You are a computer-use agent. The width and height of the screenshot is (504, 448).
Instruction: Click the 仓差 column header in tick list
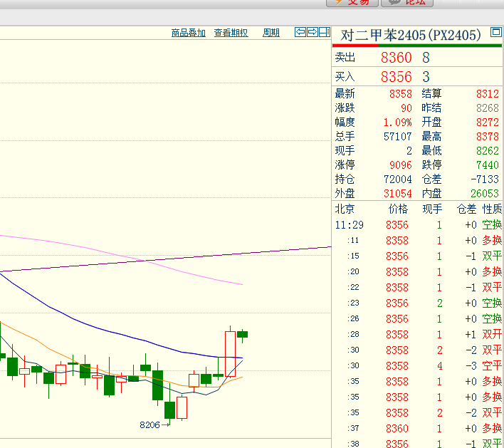click(x=466, y=209)
